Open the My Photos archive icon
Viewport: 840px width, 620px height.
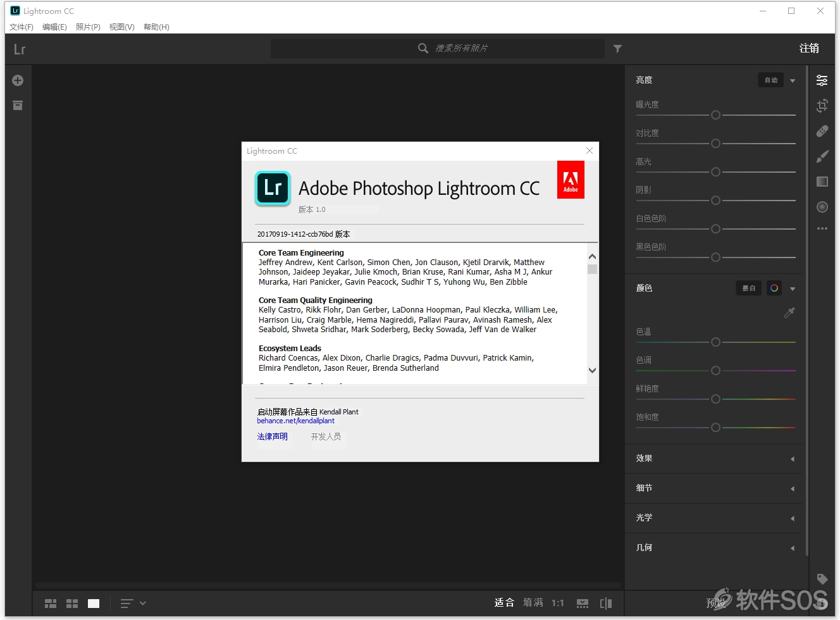click(x=18, y=105)
